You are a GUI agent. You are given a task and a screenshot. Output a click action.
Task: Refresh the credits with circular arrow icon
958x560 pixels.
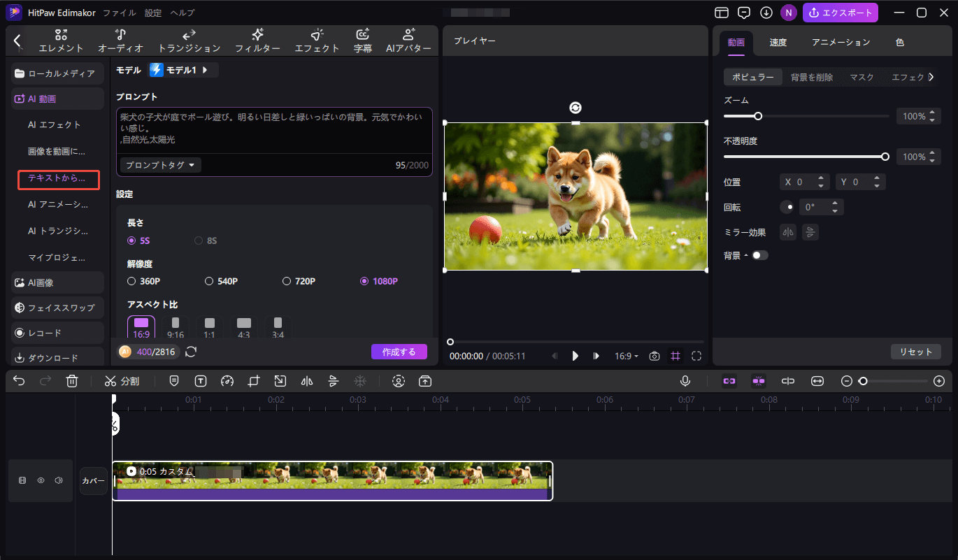[x=191, y=352]
